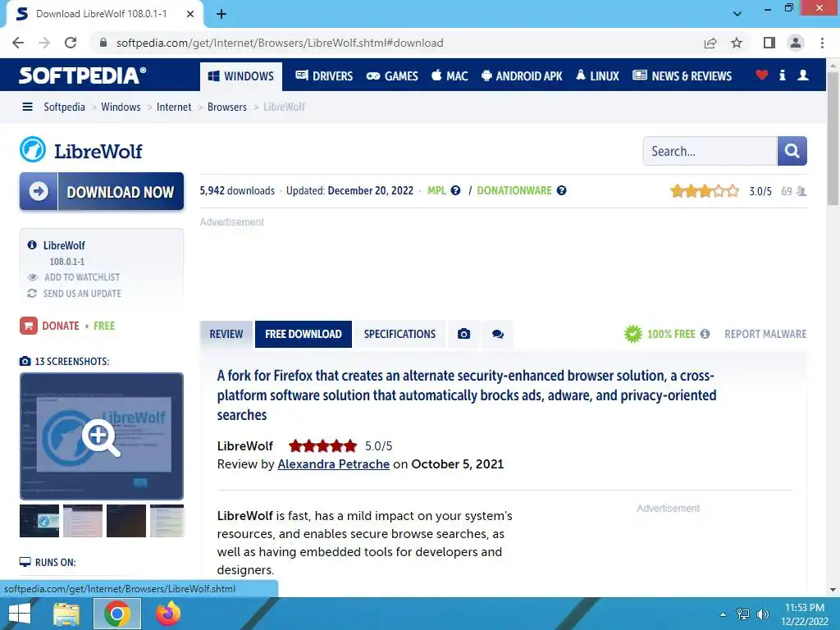Click the DOWNLOAD NOW button

point(102,191)
